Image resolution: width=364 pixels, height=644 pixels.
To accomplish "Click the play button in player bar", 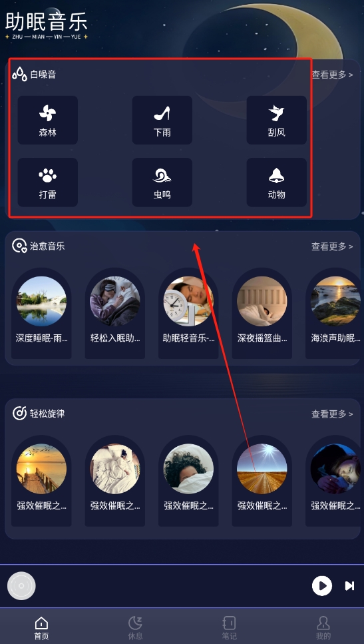I will click(322, 585).
